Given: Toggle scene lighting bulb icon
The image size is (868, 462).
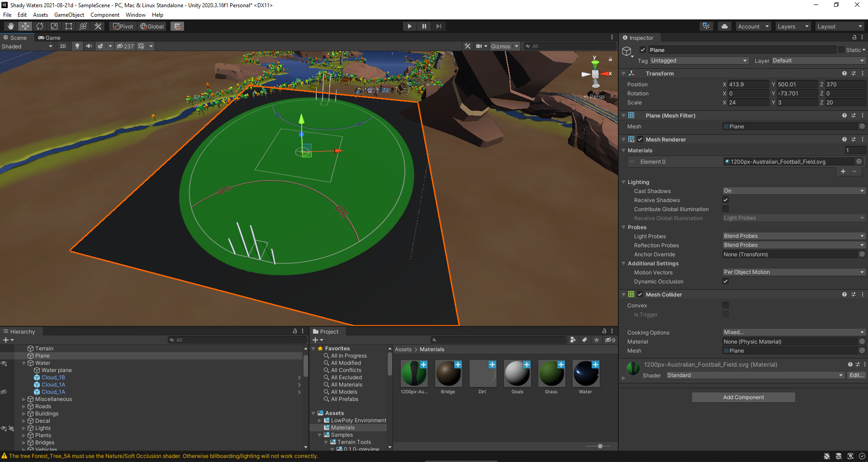Looking at the screenshot, I should coord(77,46).
